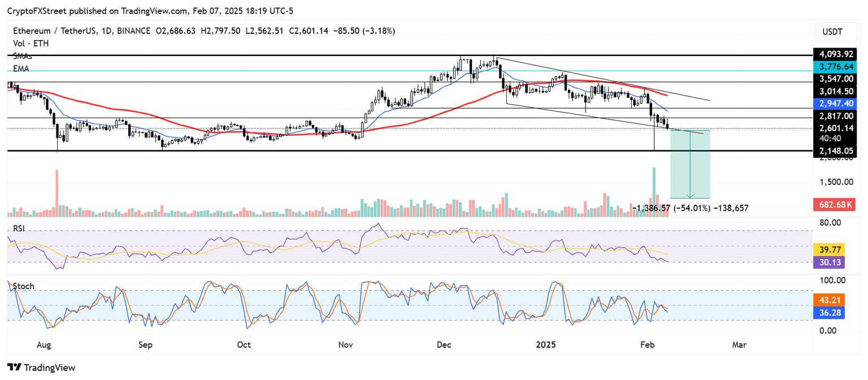Click the Aug label on time axis
Viewport: 868px width, 380px height.
44,344
